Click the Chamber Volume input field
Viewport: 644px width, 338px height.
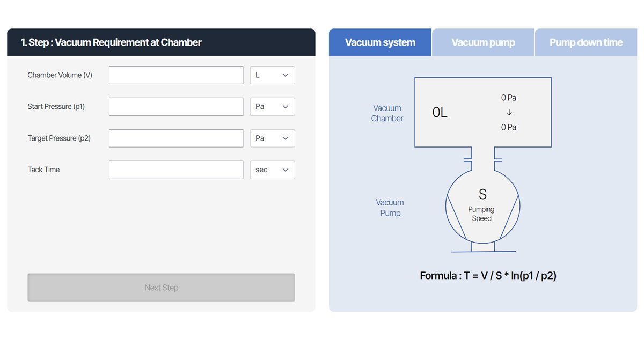point(176,75)
